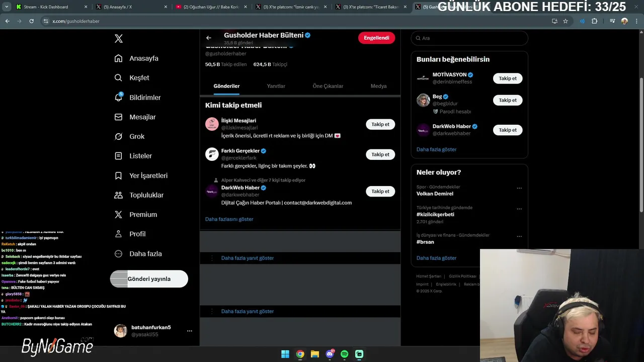Image resolution: width=644 pixels, height=362 pixels.
Task: Follow Beg with Takip et button
Action: pos(508,100)
